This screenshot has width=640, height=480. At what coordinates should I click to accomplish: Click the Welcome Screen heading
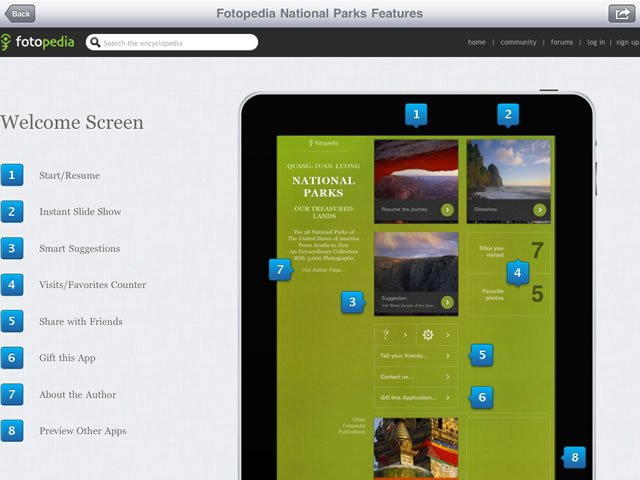(x=72, y=122)
